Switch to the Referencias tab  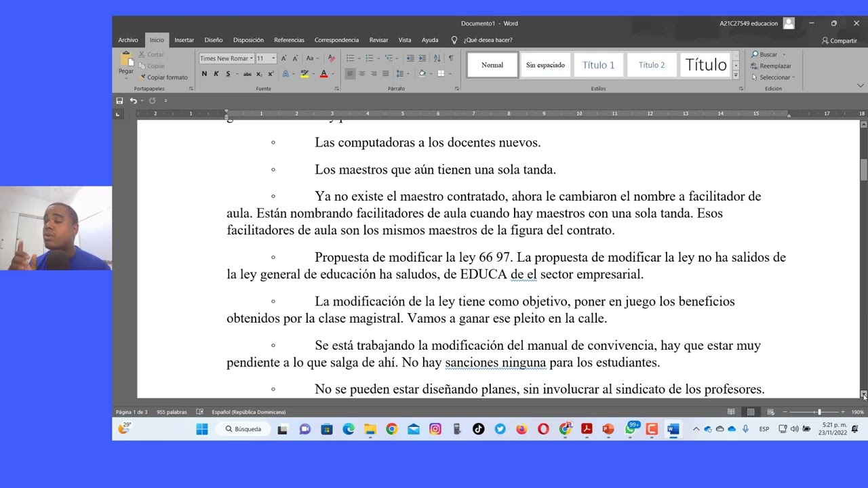pyautogui.click(x=289, y=40)
